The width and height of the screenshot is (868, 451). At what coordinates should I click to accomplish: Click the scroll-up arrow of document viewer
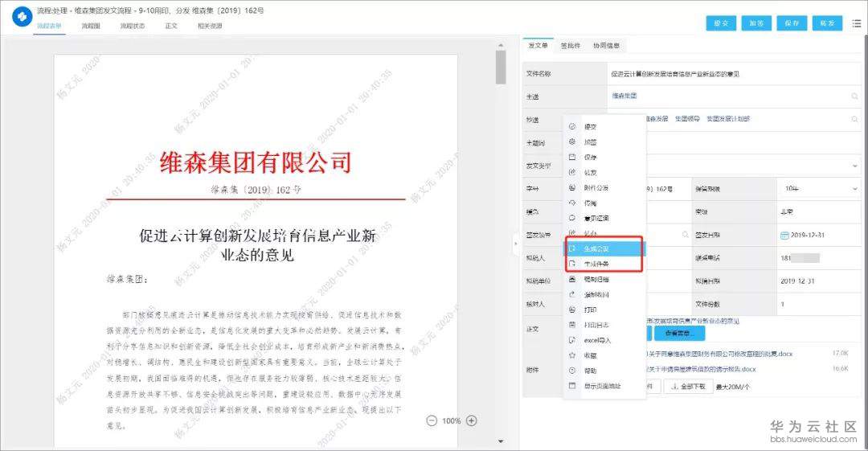coord(501,46)
